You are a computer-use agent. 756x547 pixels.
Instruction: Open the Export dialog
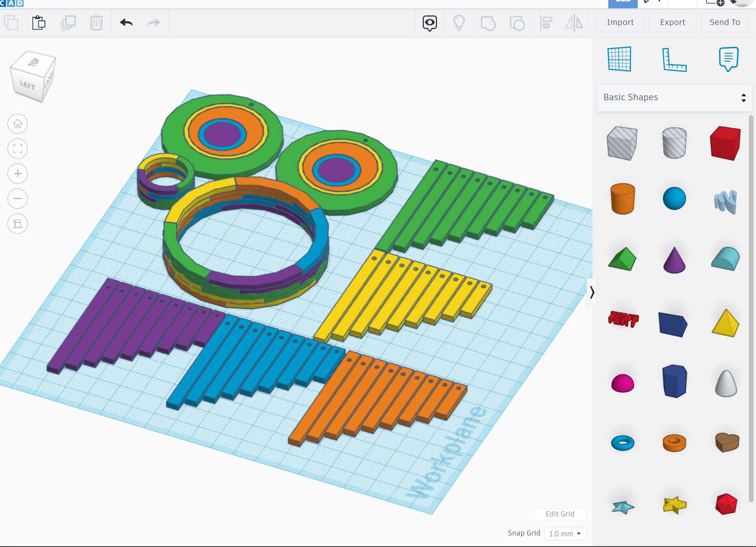(672, 23)
